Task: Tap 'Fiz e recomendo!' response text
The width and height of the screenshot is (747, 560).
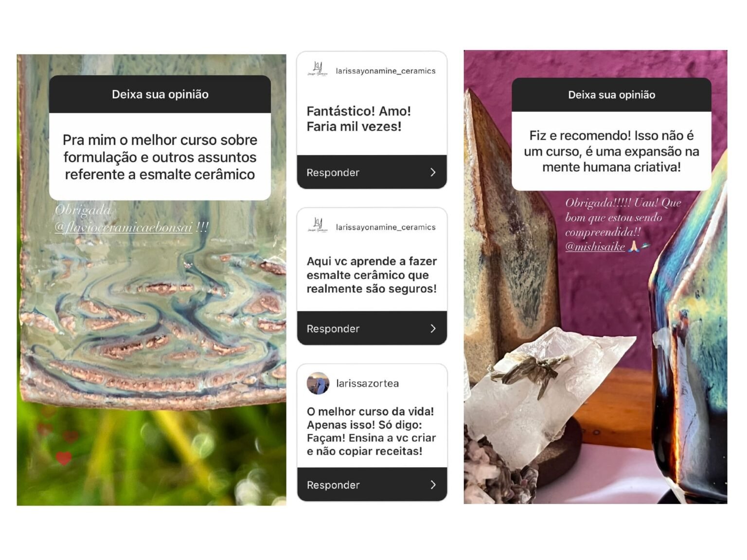Action: 611,151
